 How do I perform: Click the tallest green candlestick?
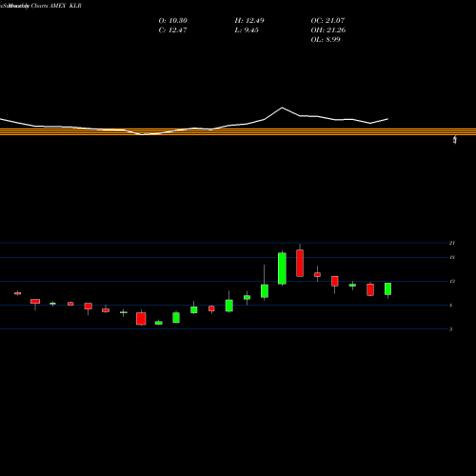[282, 268]
